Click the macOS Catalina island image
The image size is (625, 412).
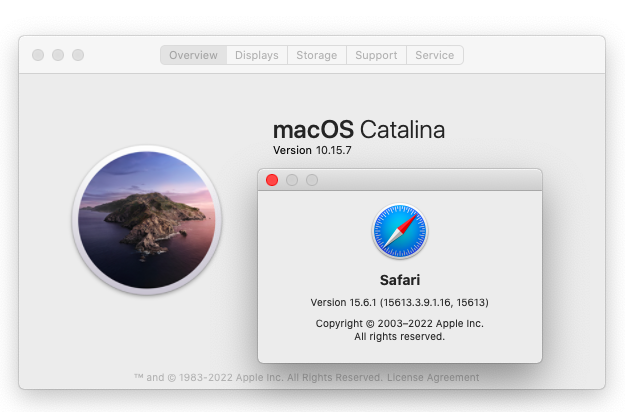click(147, 220)
